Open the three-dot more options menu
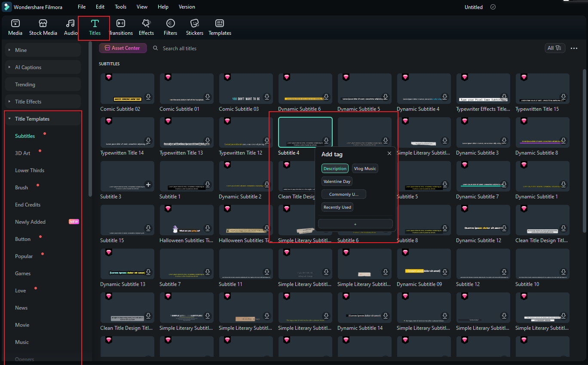Screen dimensions: 588x365 [x=574, y=48]
